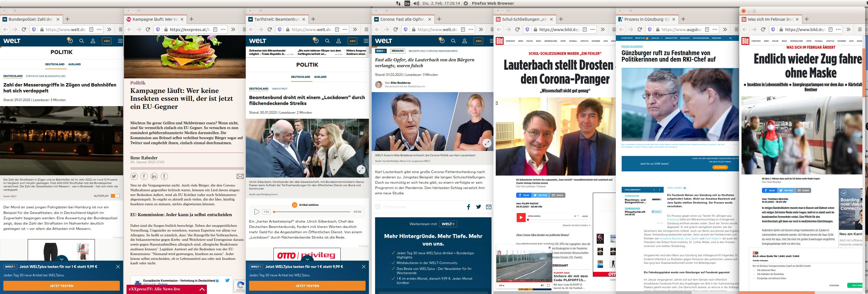
Task: Reload the Tarifstreit WELT page
Action: tap(270, 29)
